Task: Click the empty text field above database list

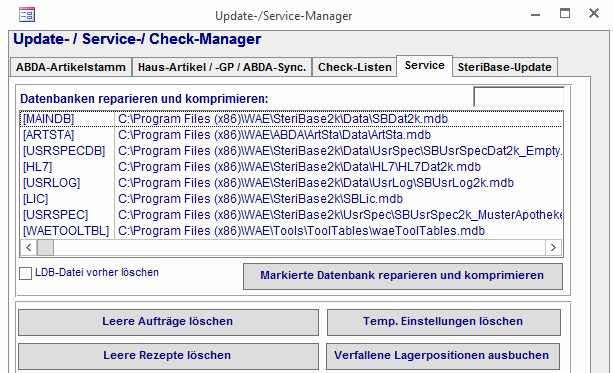Action: [x=518, y=97]
